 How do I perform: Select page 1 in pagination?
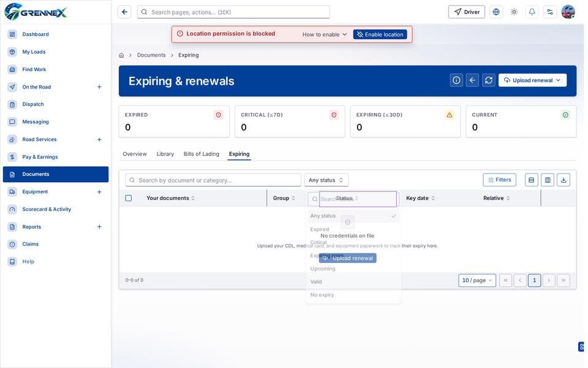pyautogui.click(x=534, y=280)
